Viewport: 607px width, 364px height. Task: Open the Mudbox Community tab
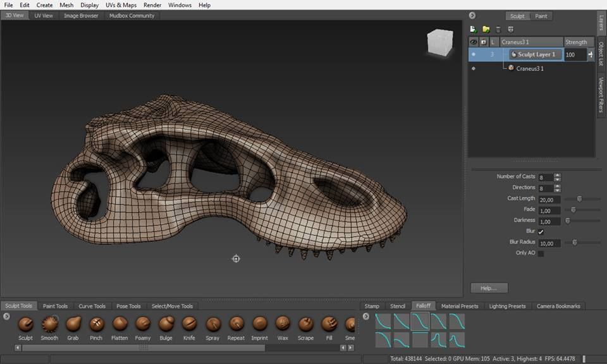[132, 15]
